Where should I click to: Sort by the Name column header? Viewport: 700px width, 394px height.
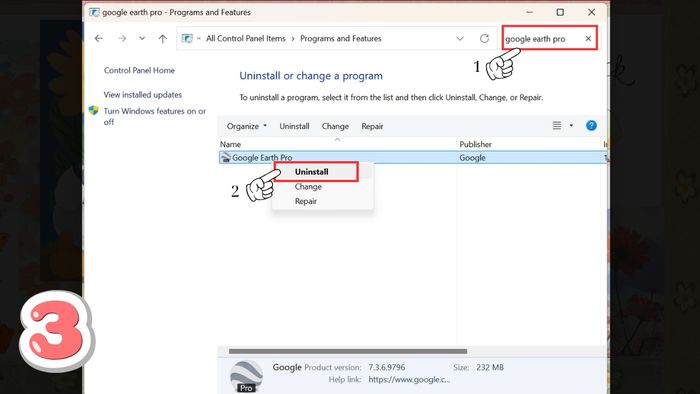coord(230,144)
